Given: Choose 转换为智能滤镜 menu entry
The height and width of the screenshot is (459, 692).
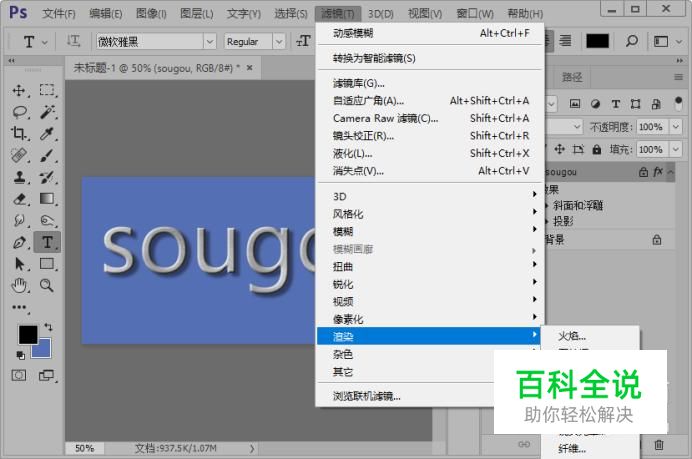Looking at the screenshot, I should point(430,58).
